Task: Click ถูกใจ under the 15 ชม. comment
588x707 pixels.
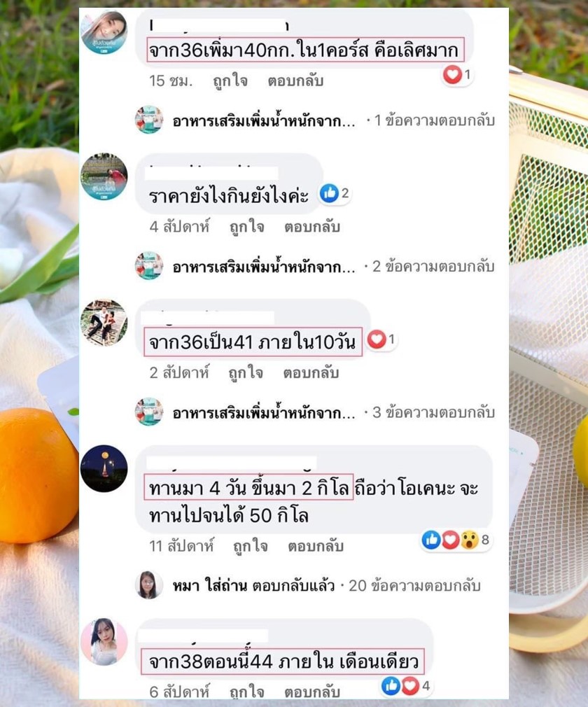Action: pyautogui.click(x=230, y=80)
